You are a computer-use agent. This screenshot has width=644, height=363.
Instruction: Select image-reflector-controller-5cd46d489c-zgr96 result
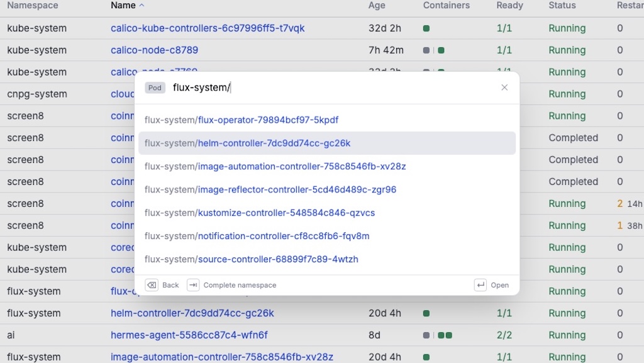click(327, 190)
